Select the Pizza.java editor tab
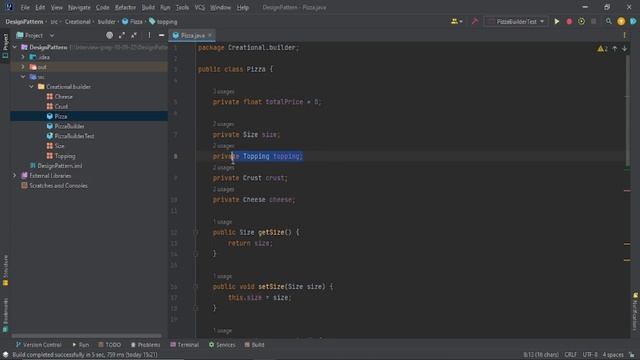The width and height of the screenshot is (640, 360). [x=192, y=36]
